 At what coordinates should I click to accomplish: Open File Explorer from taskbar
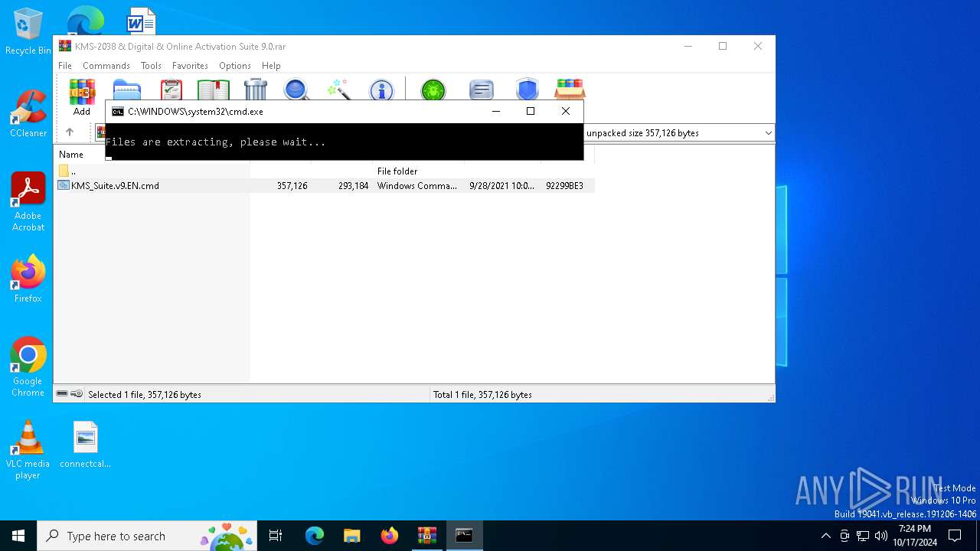point(352,536)
